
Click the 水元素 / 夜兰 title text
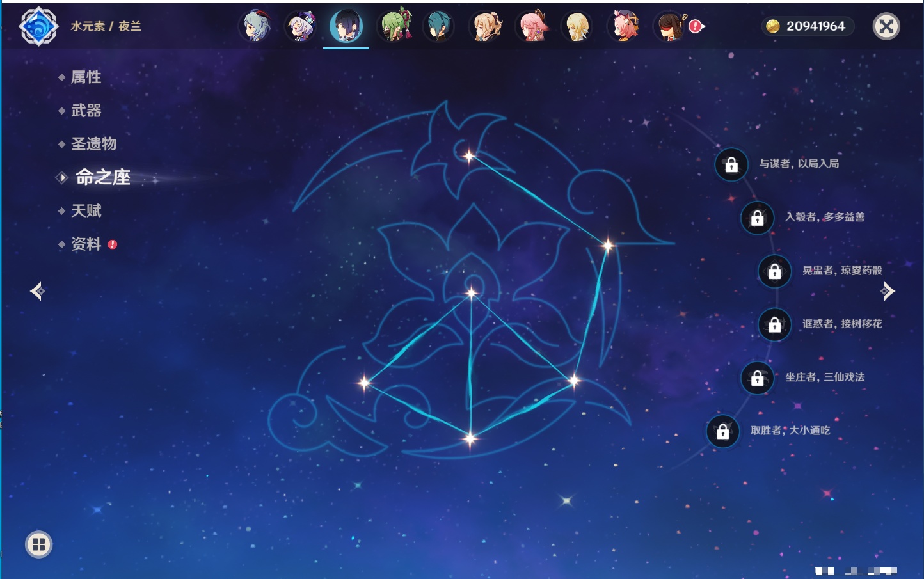point(106,26)
